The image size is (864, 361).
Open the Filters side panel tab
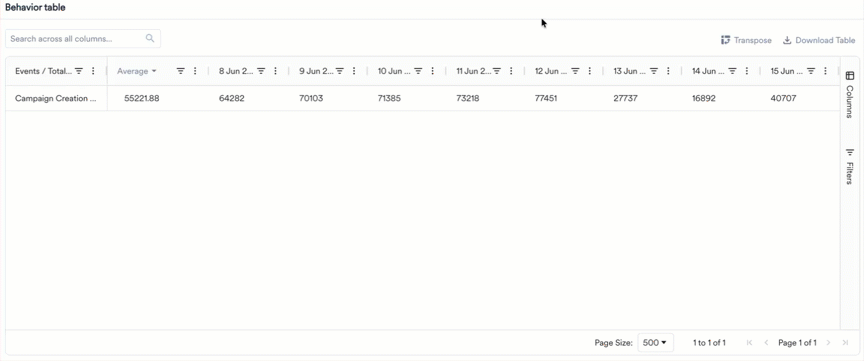point(849,166)
